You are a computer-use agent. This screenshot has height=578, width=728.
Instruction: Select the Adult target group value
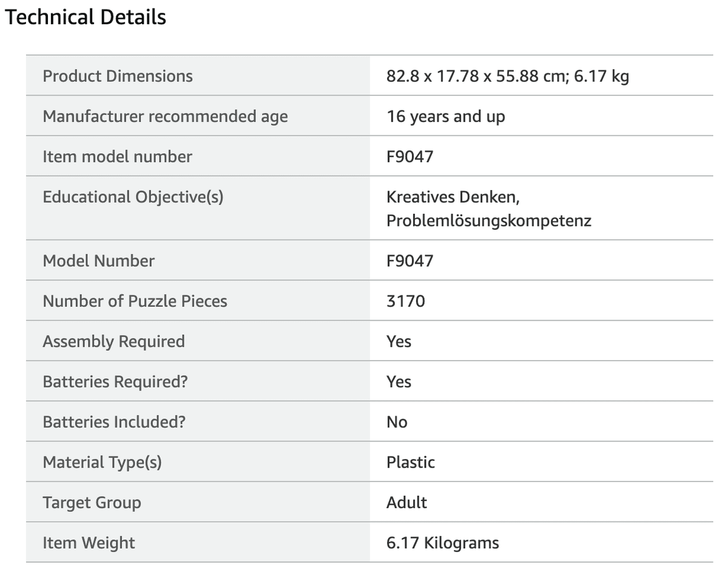pos(406,502)
